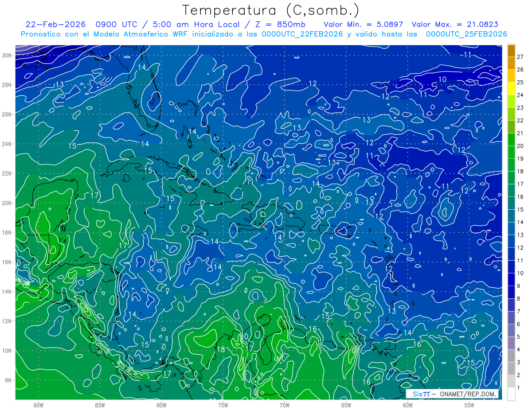This screenshot has width=532, height=411.
Task: Click the "27" label on the color scale
Action: [x=520, y=57]
